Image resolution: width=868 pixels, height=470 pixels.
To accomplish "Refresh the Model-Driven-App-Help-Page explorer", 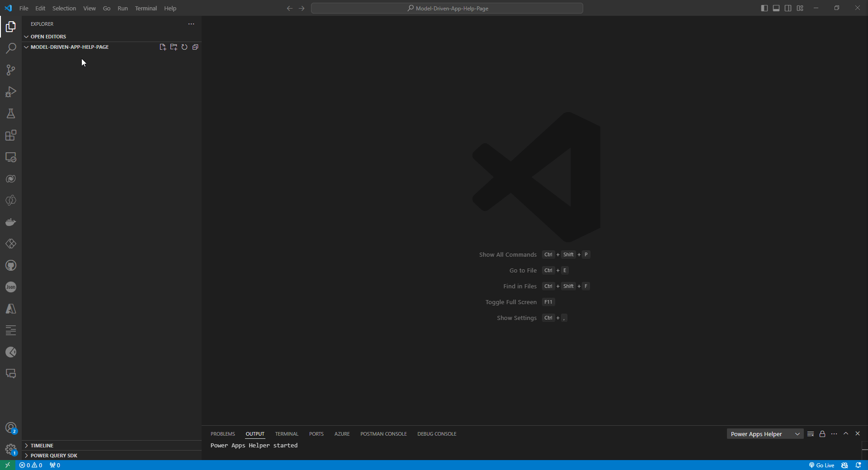I will pos(184,47).
